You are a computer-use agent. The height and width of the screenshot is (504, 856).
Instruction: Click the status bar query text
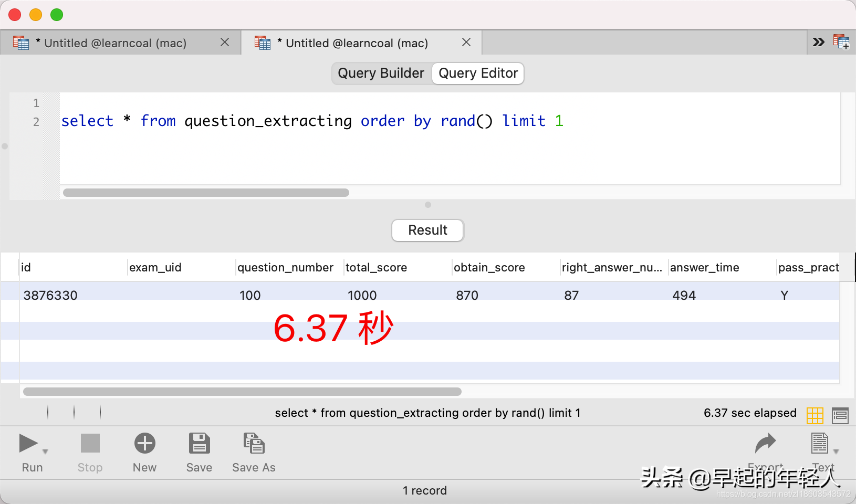(x=428, y=413)
